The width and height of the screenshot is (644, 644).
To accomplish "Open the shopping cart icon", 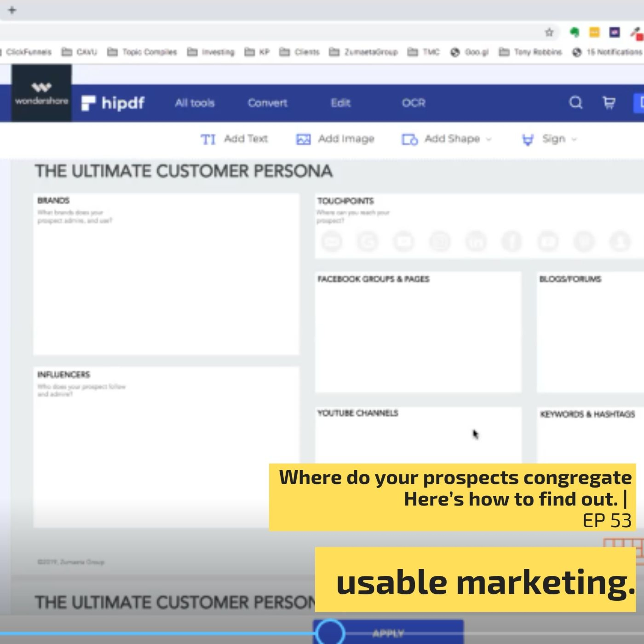I will [609, 103].
